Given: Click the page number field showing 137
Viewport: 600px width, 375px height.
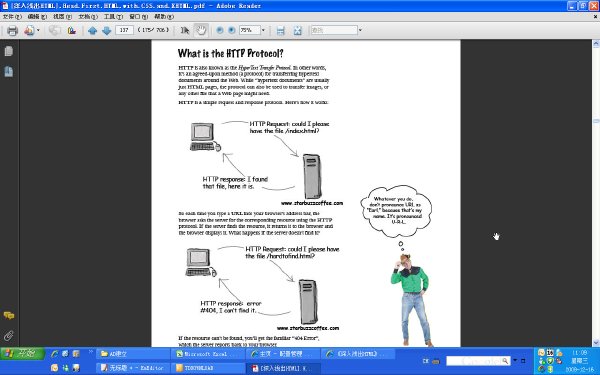Looking at the screenshot, I should click(124, 30).
